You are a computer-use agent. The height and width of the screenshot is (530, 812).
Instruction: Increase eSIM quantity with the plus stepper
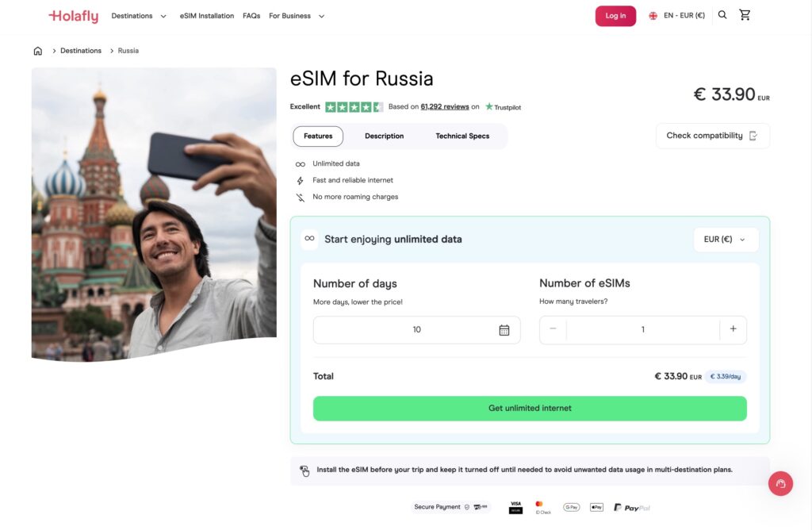733,329
